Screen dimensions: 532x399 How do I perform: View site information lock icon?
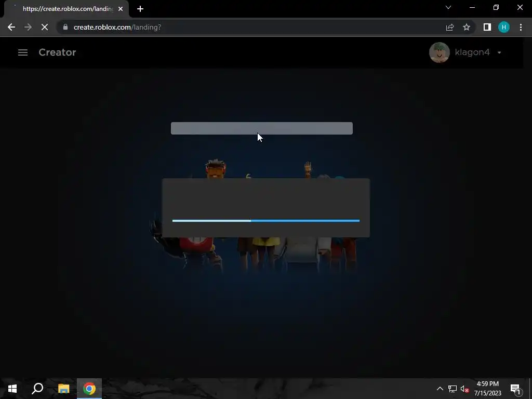(65, 27)
